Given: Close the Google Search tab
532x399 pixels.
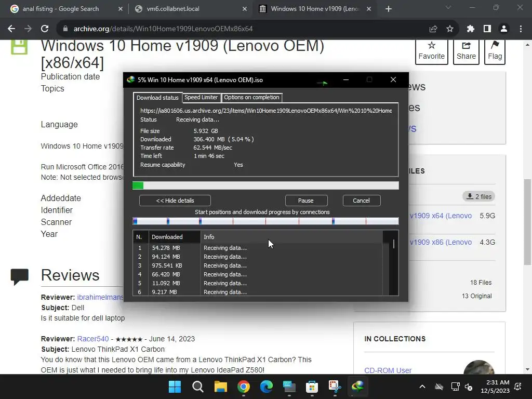Looking at the screenshot, I should tap(121, 9).
